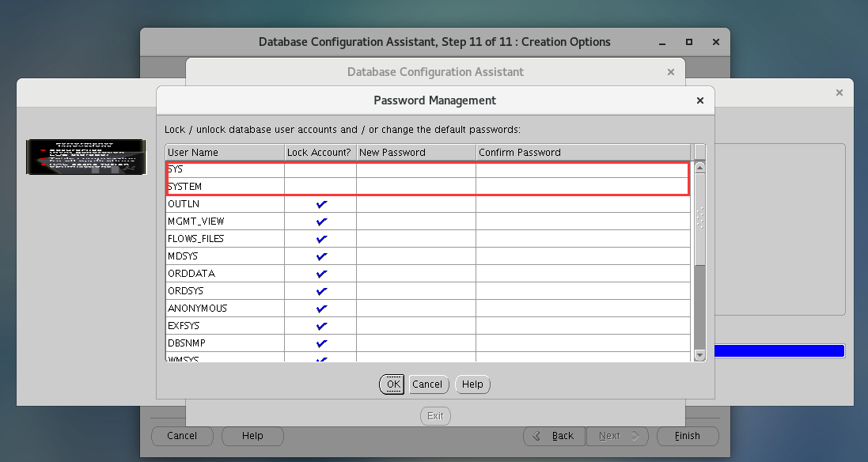Click the Lock Account? column header
Screen dimensions: 868x462
pyautogui.click(x=320, y=152)
